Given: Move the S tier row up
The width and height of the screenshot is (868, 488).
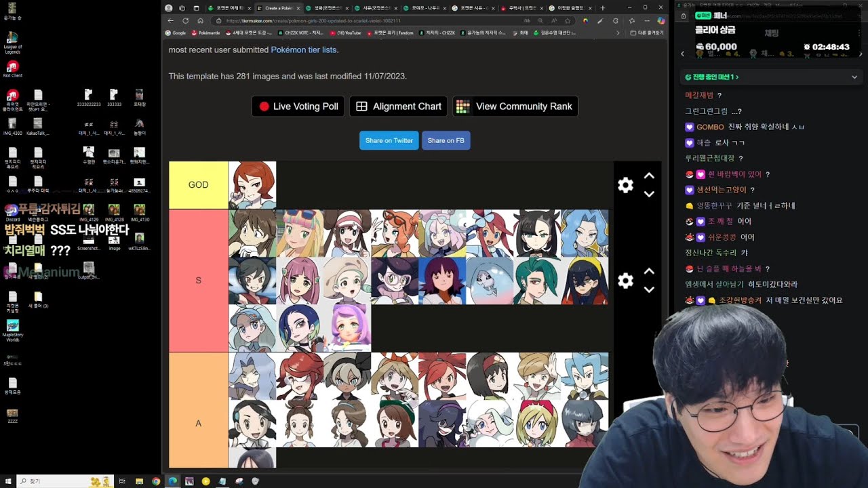Looking at the screenshot, I should pyautogui.click(x=649, y=272).
